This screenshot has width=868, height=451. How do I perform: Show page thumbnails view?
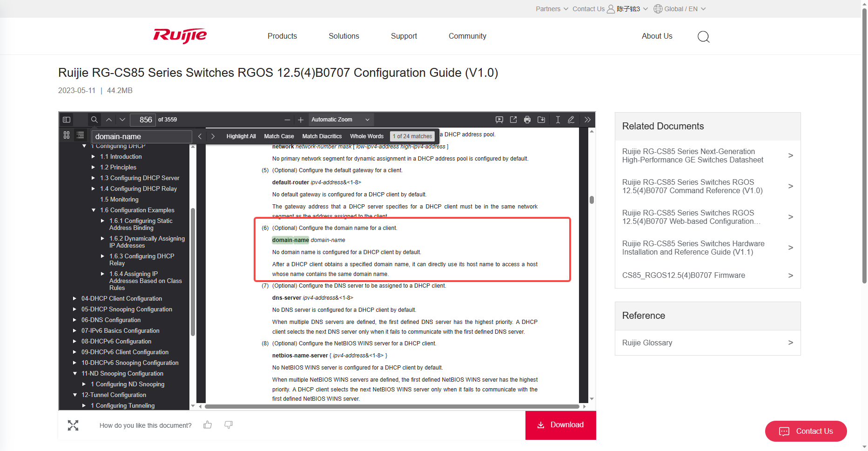(67, 135)
